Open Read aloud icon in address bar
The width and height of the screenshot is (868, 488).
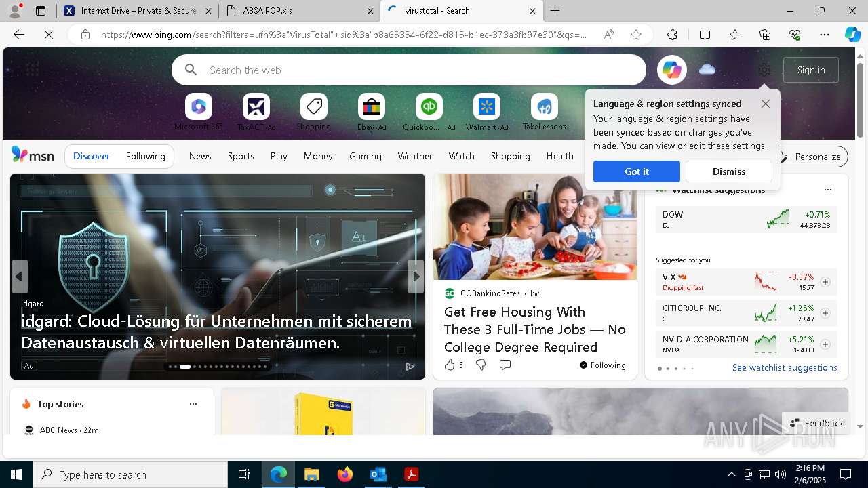(609, 35)
